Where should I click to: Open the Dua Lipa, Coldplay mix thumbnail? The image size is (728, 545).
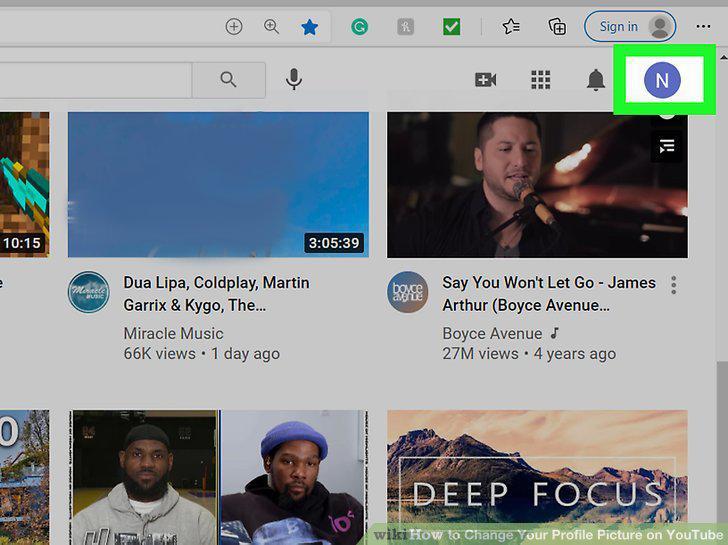pos(218,184)
